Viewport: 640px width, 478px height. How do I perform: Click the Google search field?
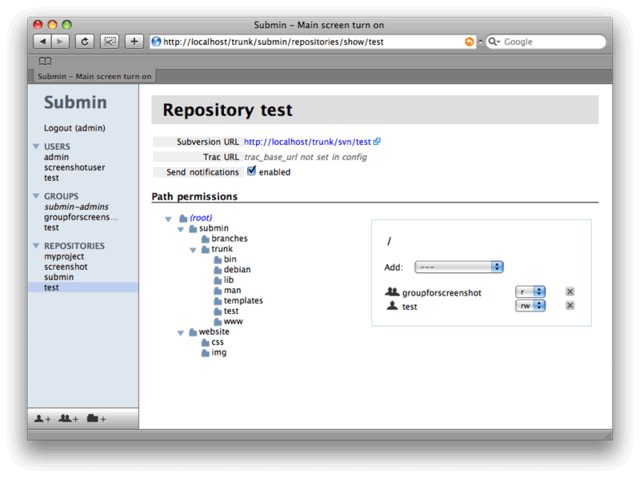(x=550, y=42)
